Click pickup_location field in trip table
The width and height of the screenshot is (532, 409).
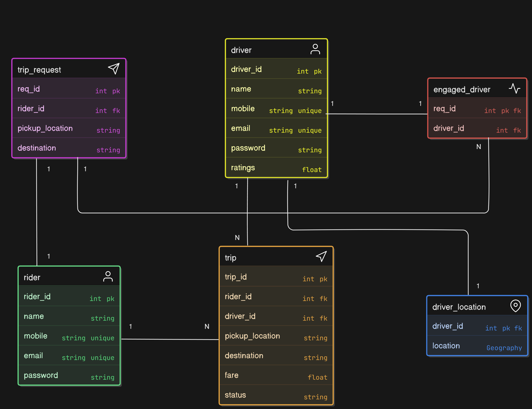tap(276, 336)
